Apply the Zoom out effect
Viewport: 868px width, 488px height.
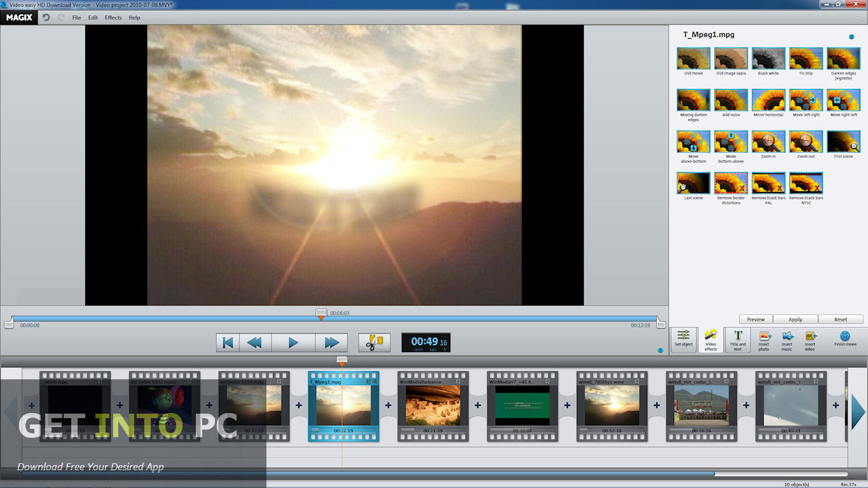[806, 142]
